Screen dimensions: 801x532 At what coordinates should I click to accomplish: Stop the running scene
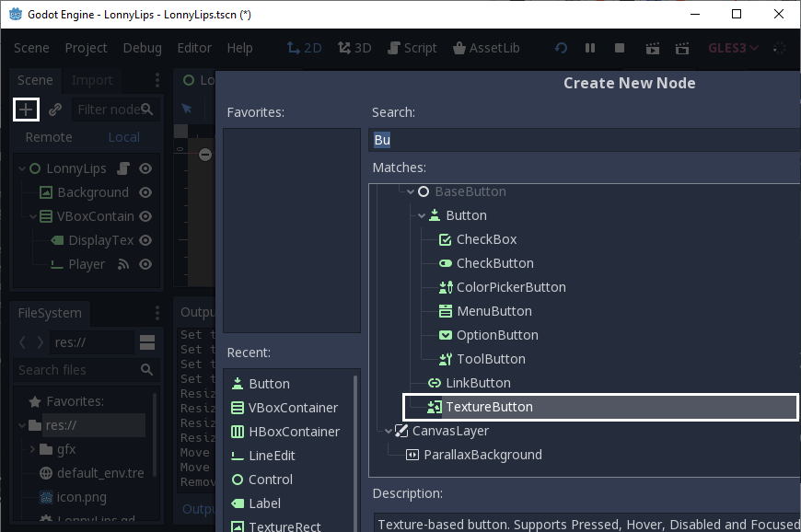[x=620, y=48]
